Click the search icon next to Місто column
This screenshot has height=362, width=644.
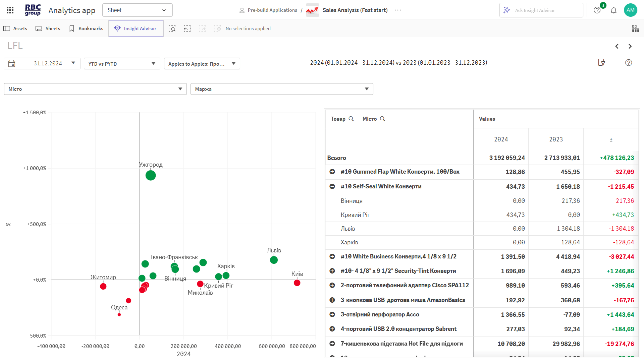pyautogui.click(x=382, y=119)
